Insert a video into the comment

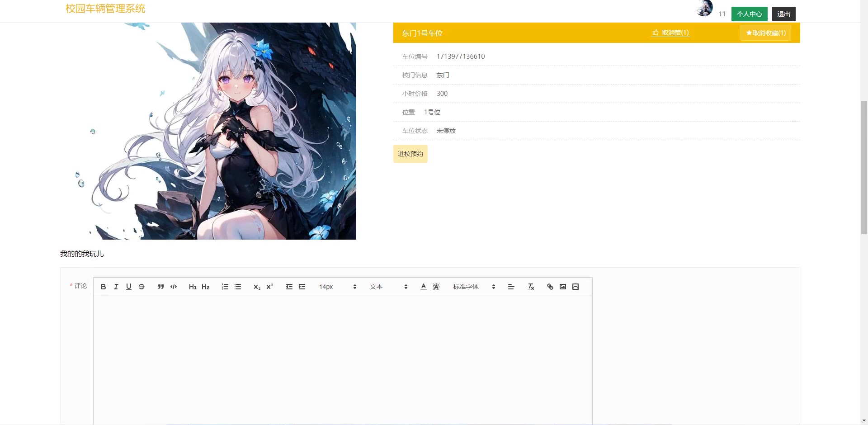click(576, 287)
